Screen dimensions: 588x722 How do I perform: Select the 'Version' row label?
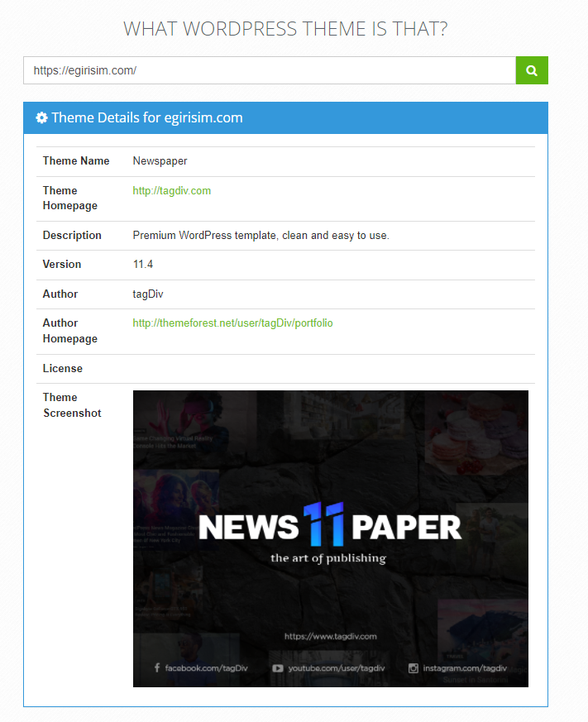[x=62, y=265]
